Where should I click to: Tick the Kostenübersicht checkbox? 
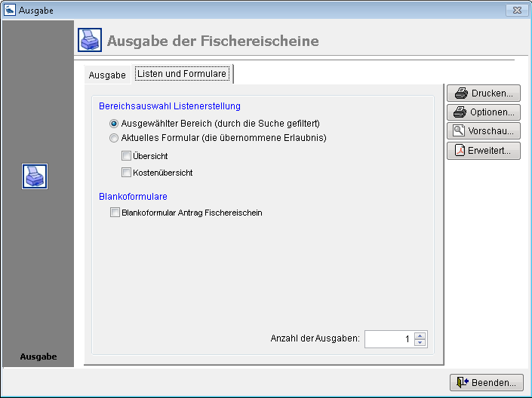(x=126, y=173)
